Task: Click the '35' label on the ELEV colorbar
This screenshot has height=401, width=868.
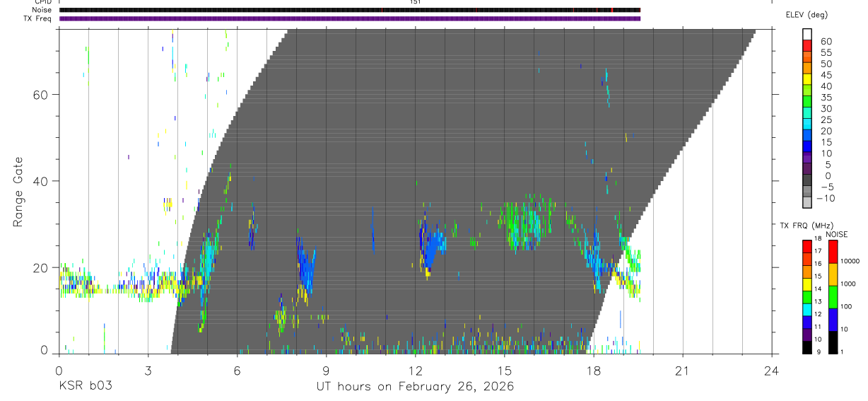Action: (x=825, y=98)
